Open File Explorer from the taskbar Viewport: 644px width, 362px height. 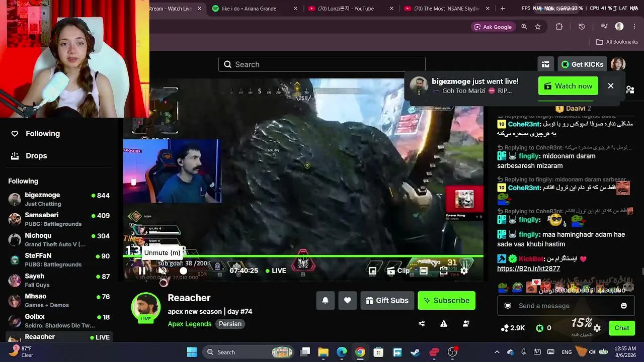pyautogui.click(x=323, y=352)
